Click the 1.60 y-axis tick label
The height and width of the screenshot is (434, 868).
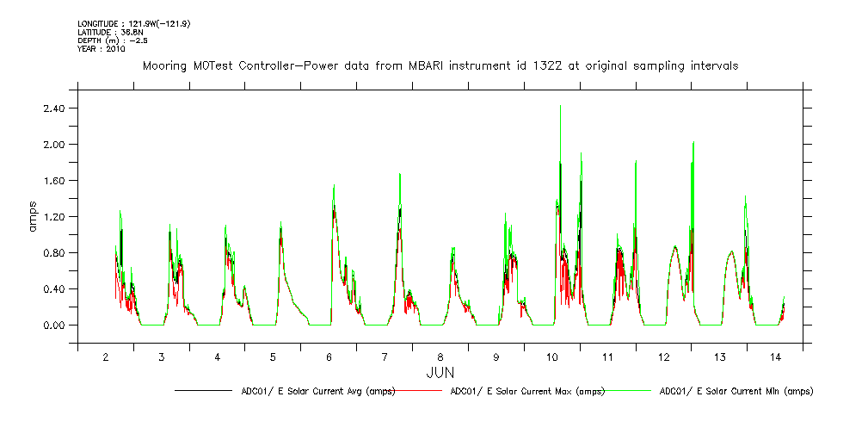pyautogui.click(x=53, y=181)
